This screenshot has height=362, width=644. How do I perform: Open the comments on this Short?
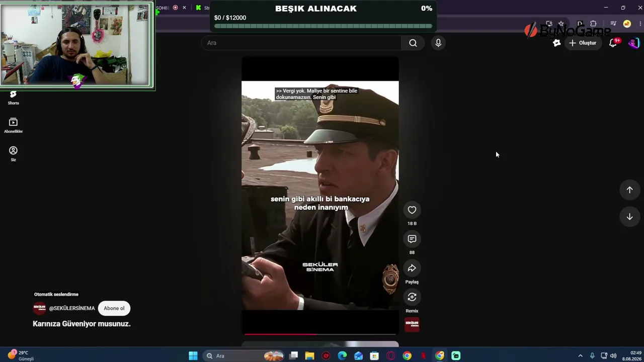pyautogui.click(x=412, y=239)
